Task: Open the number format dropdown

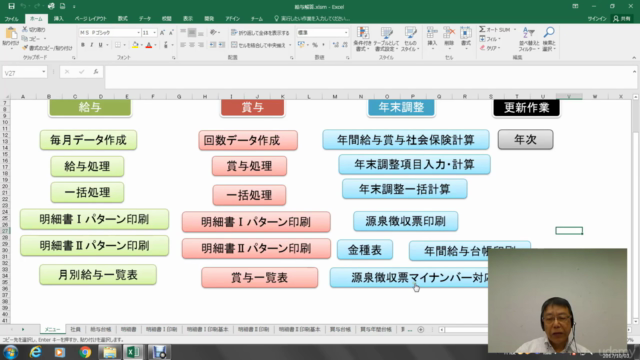Action: (x=346, y=32)
